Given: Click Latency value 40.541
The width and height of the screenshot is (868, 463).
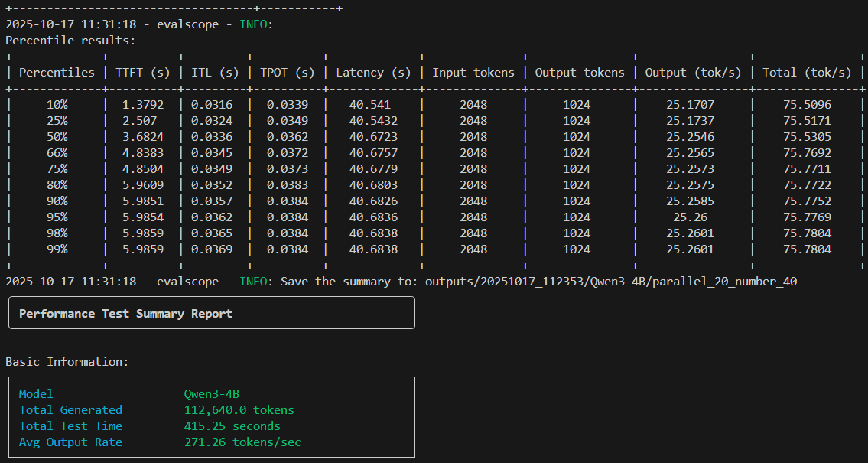Looking at the screenshot, I should (370, 105).
